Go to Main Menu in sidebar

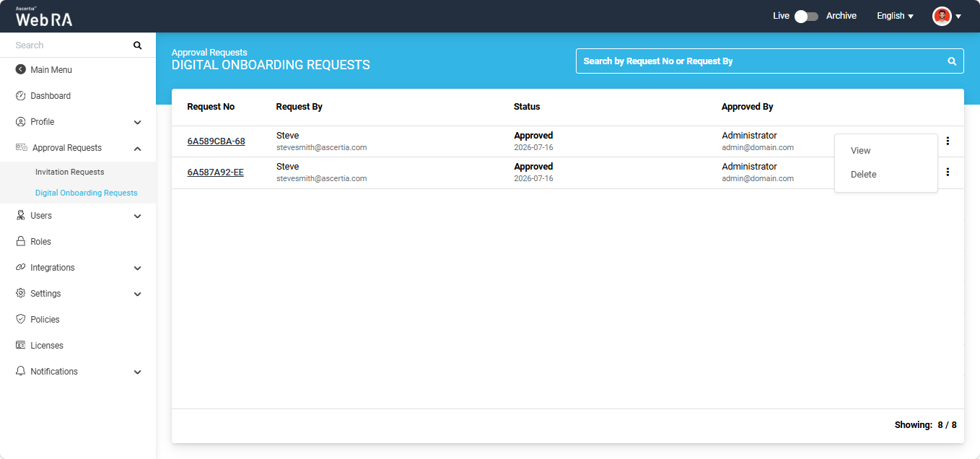51,70
